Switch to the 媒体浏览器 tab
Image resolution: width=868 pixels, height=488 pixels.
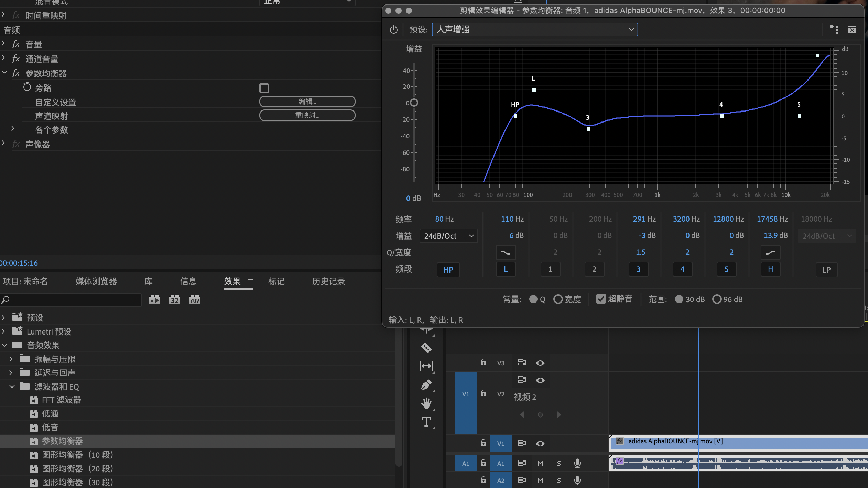tap(96, 282)
